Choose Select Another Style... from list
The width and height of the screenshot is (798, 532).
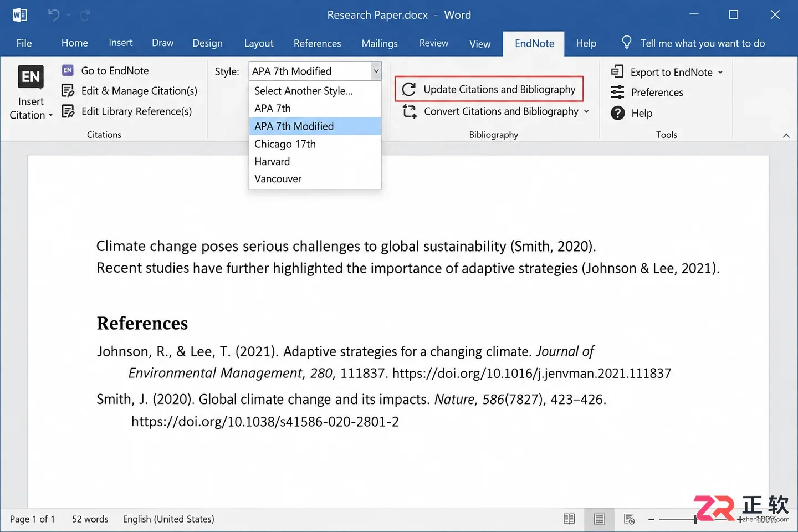[315, 91]
